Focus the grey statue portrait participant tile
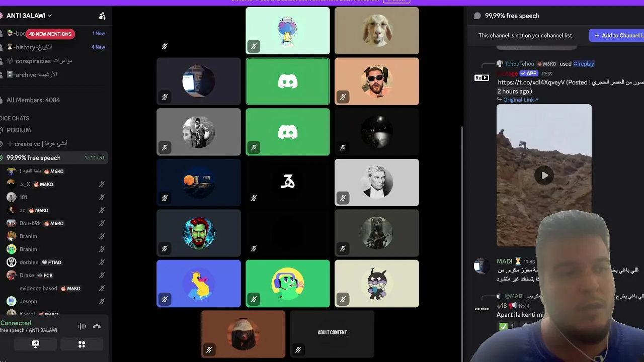The width and height of the screenshot is (644, 362). click(x=377, y=183)
